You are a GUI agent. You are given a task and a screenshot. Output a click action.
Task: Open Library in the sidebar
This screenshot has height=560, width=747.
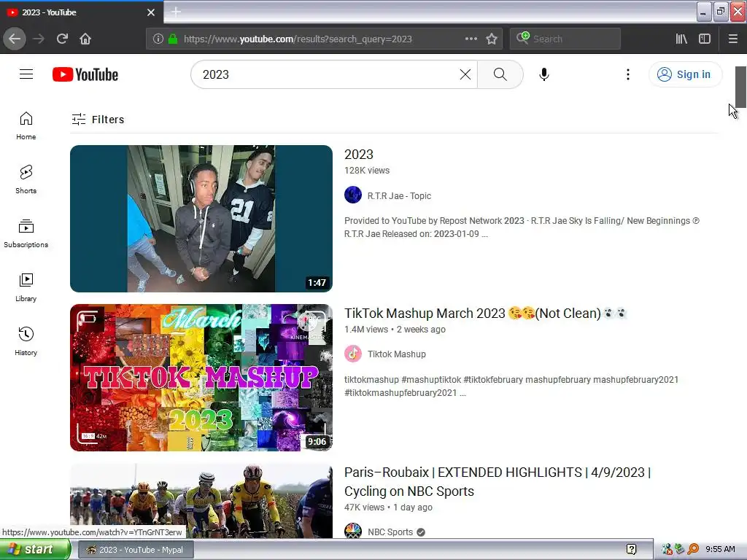tap(26, 287)
